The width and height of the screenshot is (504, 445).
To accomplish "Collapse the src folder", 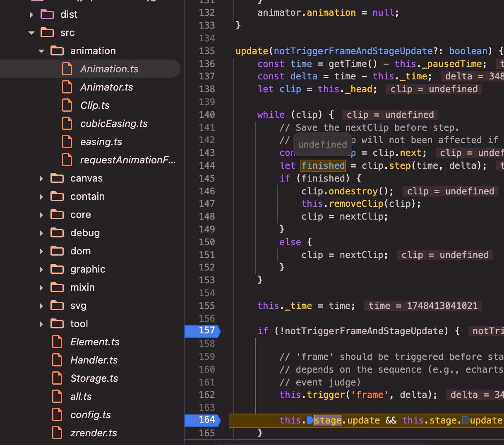I will tap(31, 33).
